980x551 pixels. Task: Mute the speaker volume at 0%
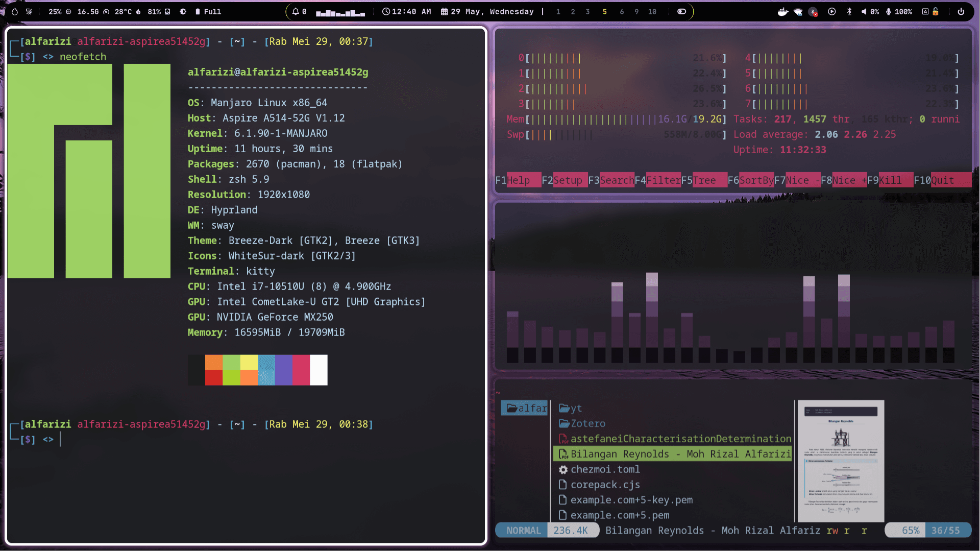pyautogui.click(x=870, y=11)
